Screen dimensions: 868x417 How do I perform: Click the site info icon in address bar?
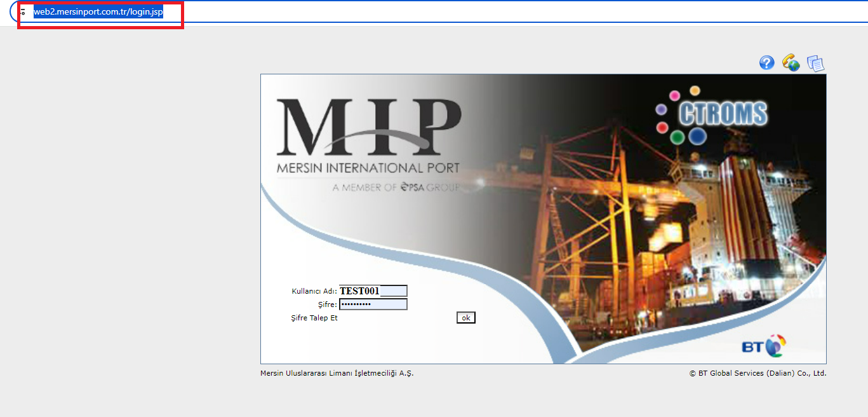23,12
